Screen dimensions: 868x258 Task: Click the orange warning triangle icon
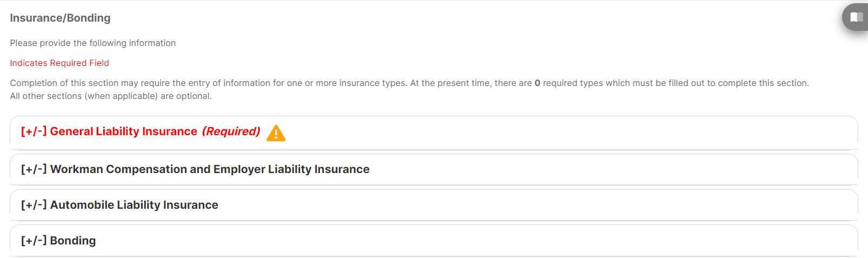click(x=276, y=133)
